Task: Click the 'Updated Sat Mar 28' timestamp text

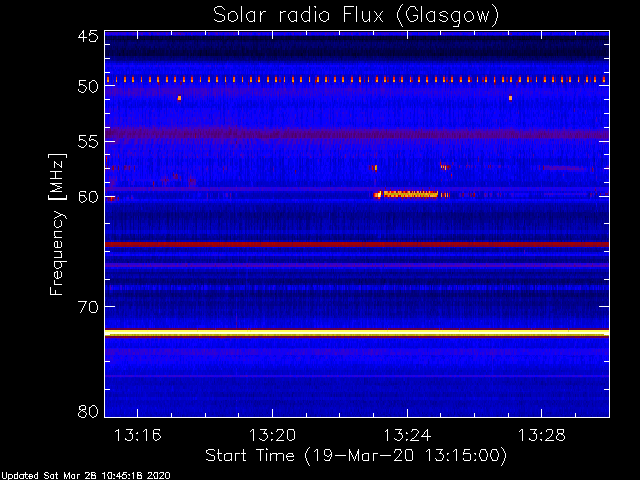Action: click(x=85, y=476)
